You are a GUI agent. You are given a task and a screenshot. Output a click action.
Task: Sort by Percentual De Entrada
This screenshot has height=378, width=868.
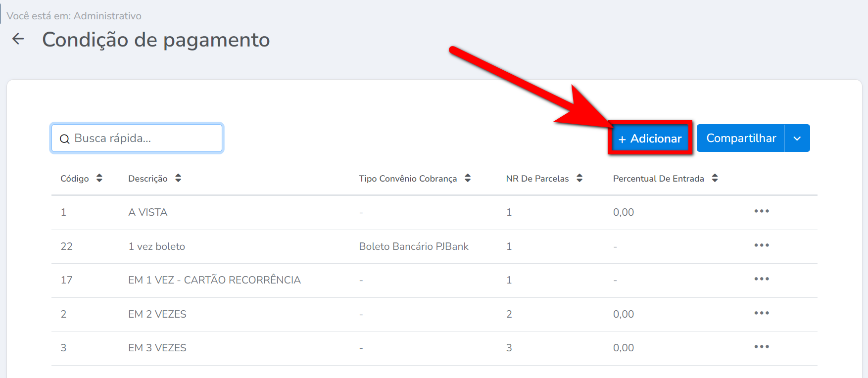[x=715, y=178]
